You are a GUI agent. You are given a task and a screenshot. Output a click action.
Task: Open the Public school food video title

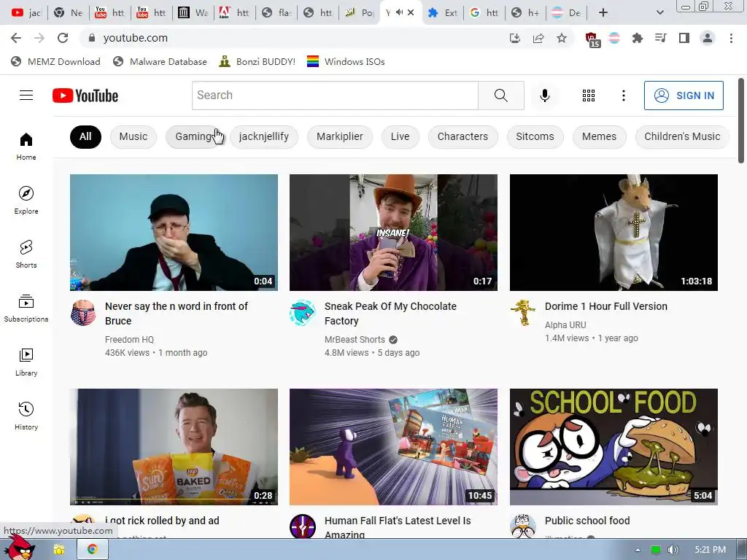coord(587,521)
